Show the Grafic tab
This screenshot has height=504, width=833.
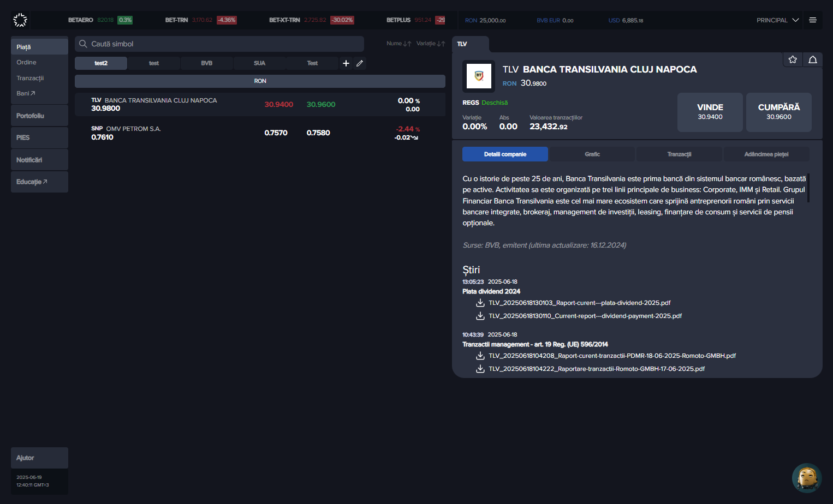[592, 154]
